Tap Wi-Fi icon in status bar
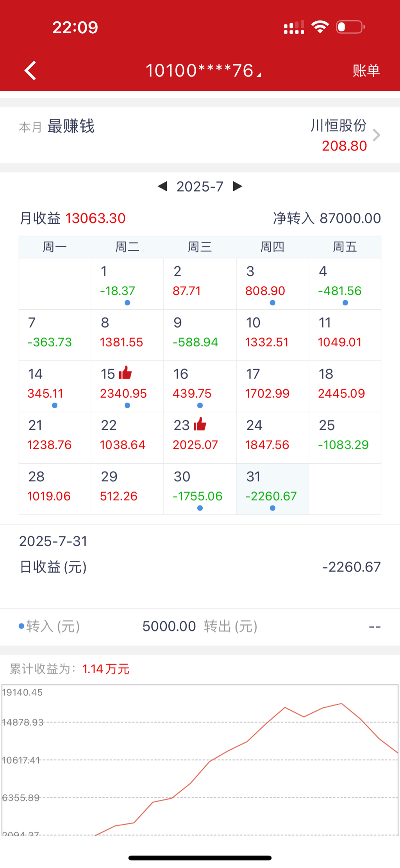400x868 pixels. (320, 27)
